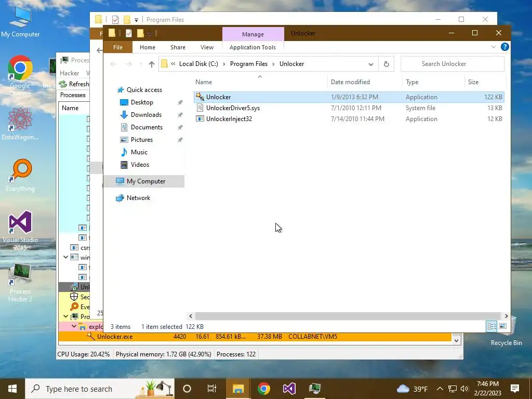
Task: Open the Share ribbon tab
Action: coord(178,47)
